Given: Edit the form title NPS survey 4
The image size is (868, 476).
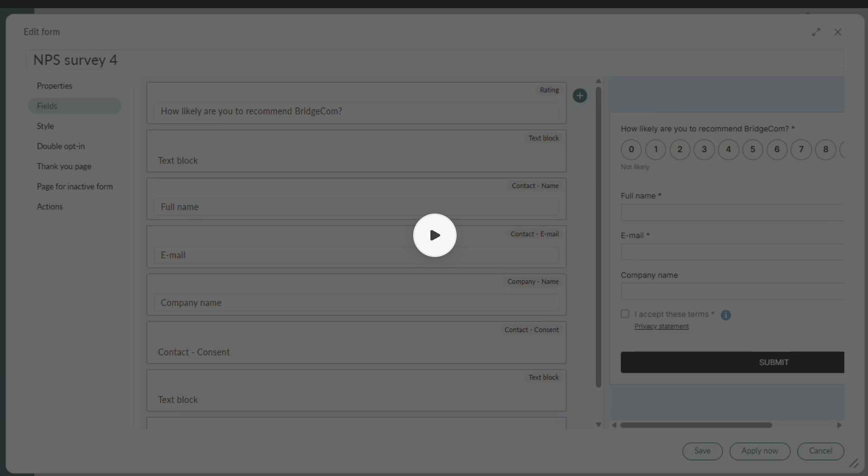Looking at the screenshot, I should 434,60.
